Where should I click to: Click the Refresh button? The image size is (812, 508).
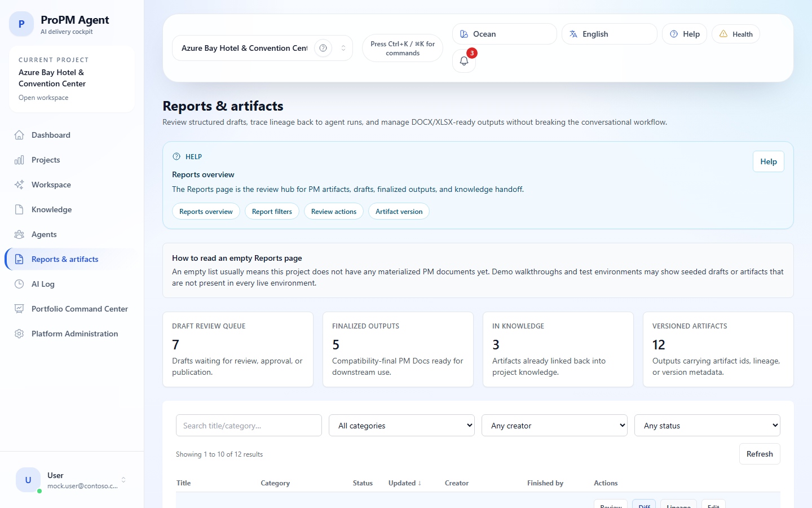point(759,454)
